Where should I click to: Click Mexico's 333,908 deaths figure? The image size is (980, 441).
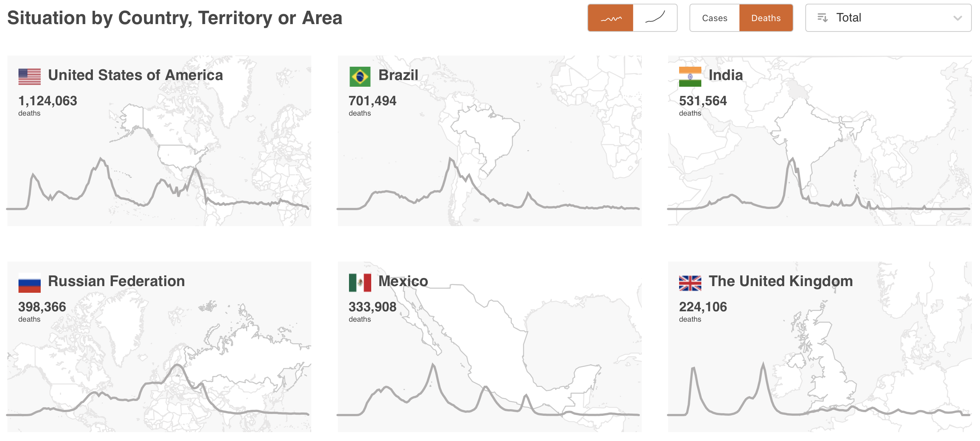(x=372, y=306)
